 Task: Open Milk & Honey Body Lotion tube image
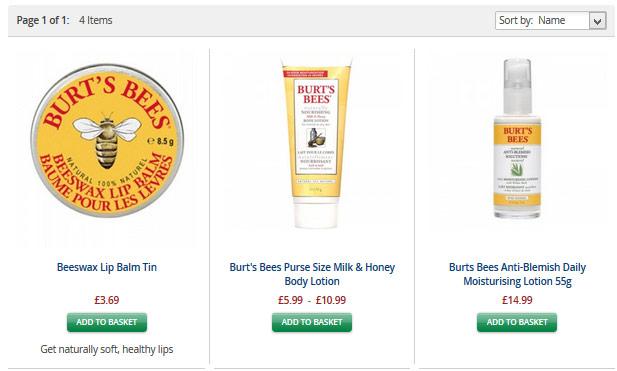pos(316,144)
